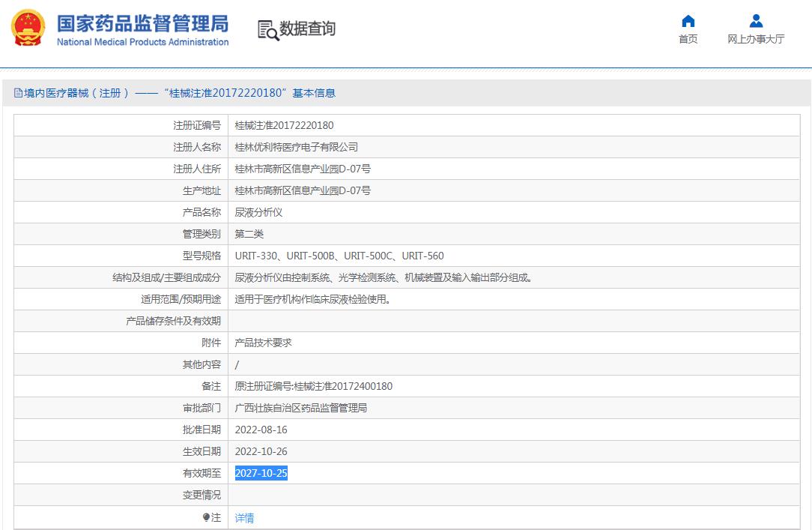Click the highlighted expiry date 2027-10-25
The width and height of the screenshot is (812, 530).
click(261, 473)
